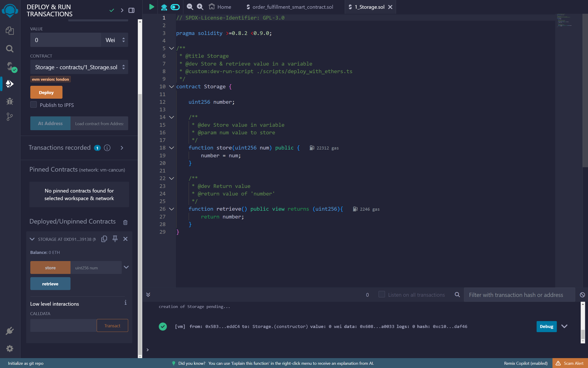Open the Wei unit dropdown
The width and height of the screenshot is (588, 368).
coord(114,40)
